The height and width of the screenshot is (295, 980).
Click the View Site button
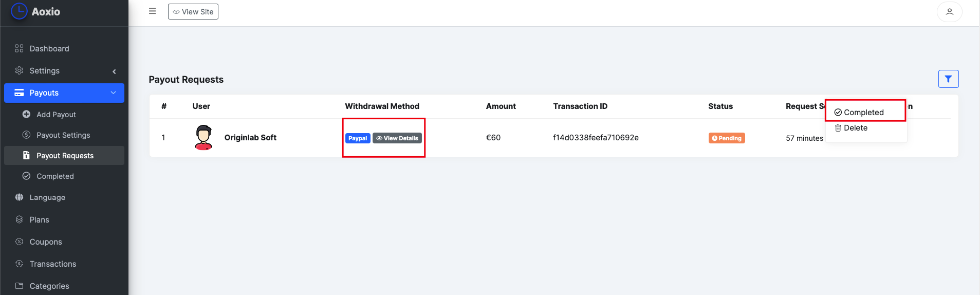click(193, 12)
